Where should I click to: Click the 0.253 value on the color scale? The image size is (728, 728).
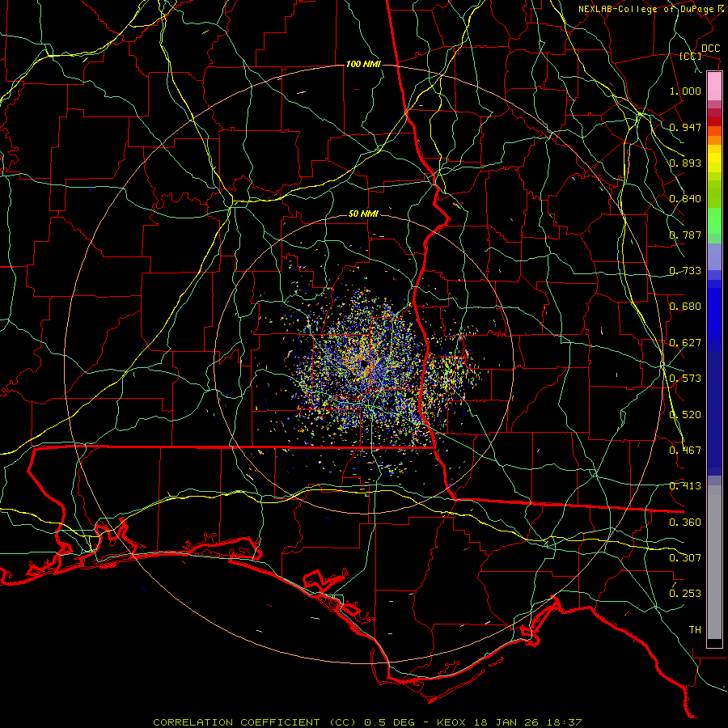point(685,594)
